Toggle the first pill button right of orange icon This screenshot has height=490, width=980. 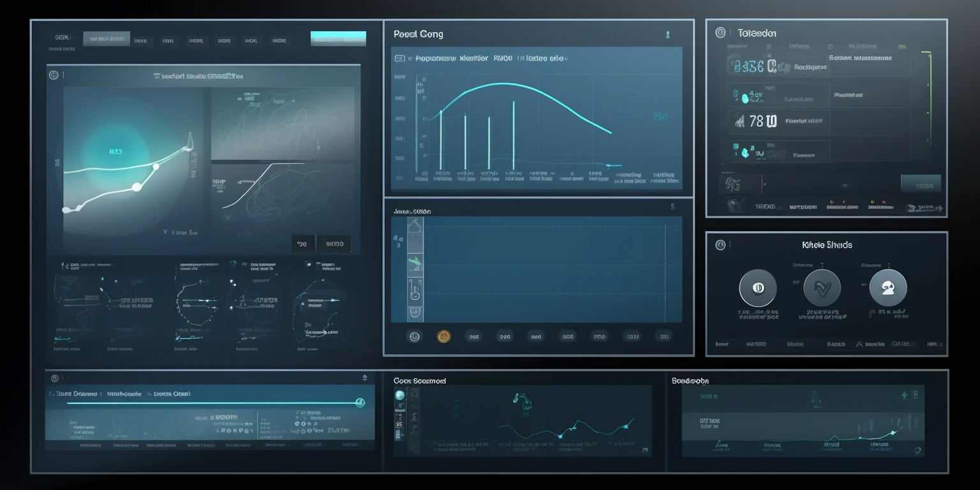[x=473, y=336]
